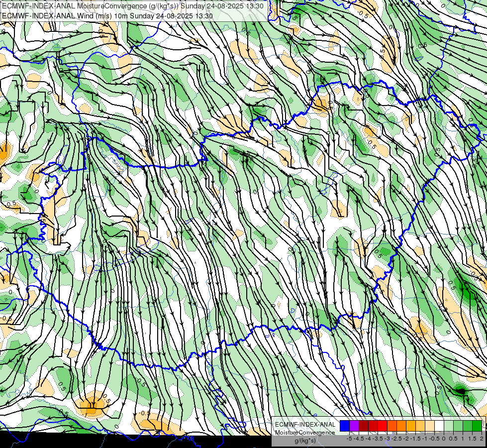Pick the dark maroon swatch for -4.5 to -4
This screenshot has height=448, width=487.
tap(364, 426)
